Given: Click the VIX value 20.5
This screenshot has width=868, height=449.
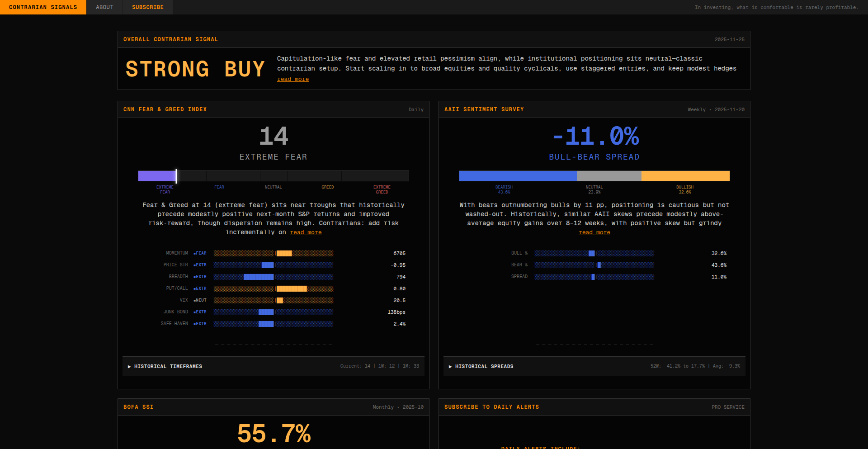Looking at the screenshot, I should pyautogui.click(x=399, y=300).
